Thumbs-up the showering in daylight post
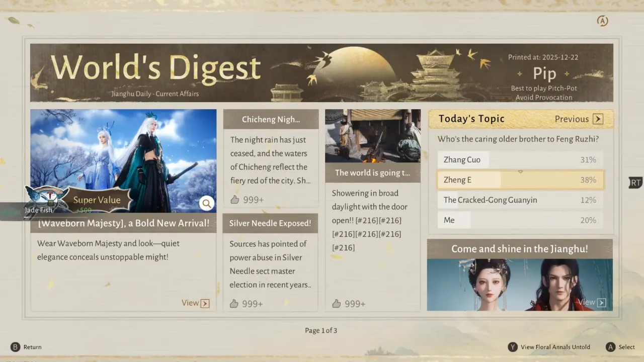Image resolution: width=644 pixels, height=362 pixels. click(x=337, y=304)
